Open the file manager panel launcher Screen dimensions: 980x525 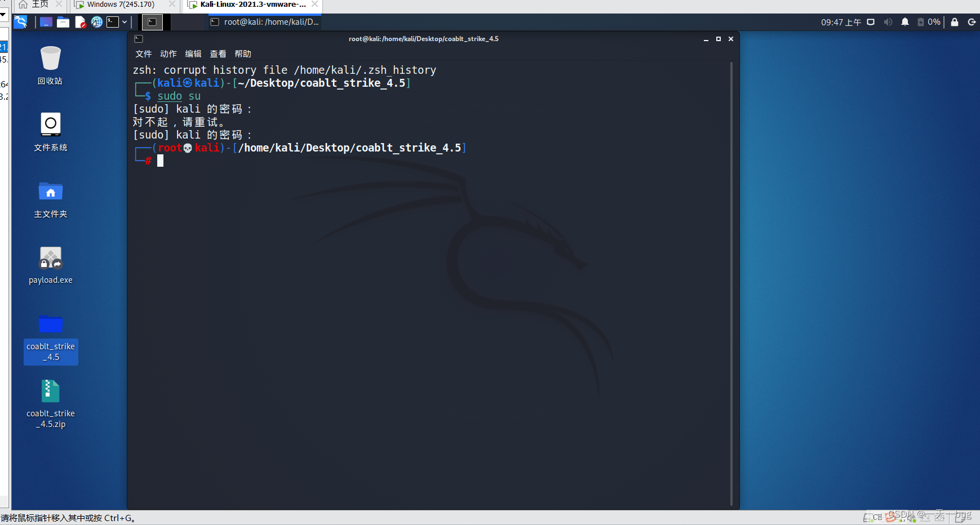point(63,22)
